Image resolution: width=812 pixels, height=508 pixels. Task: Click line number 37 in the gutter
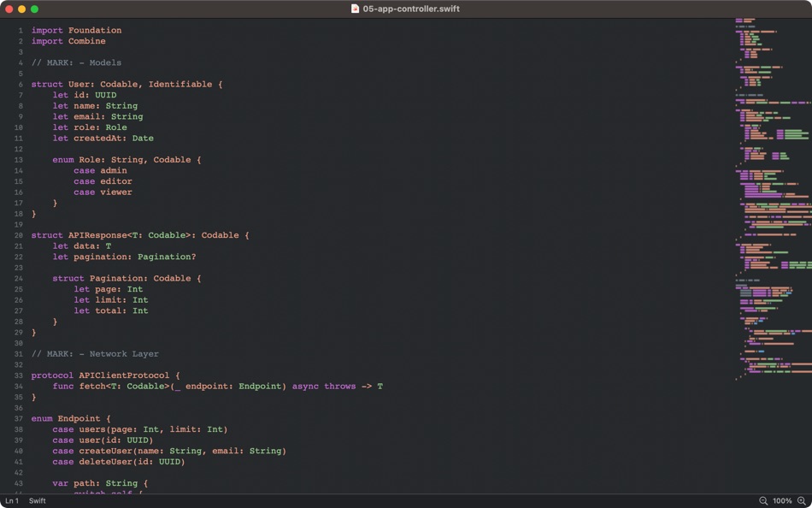[x=19, y=419]
